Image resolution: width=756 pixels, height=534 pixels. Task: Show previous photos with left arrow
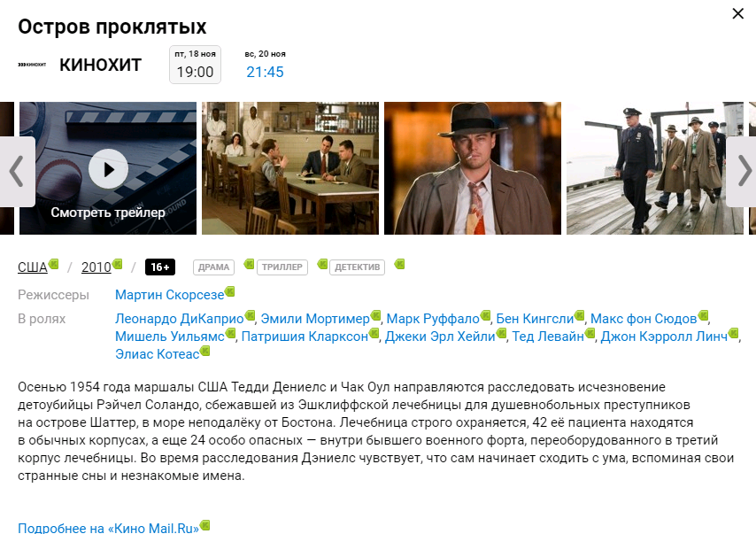(x=16, y=171)
